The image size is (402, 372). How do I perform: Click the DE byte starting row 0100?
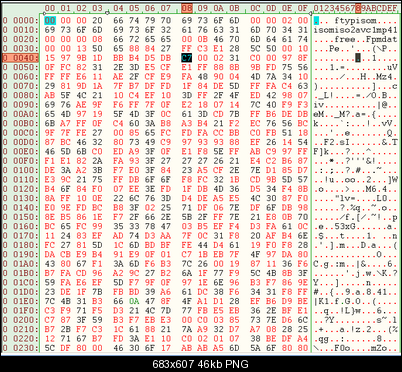[50, 170]
